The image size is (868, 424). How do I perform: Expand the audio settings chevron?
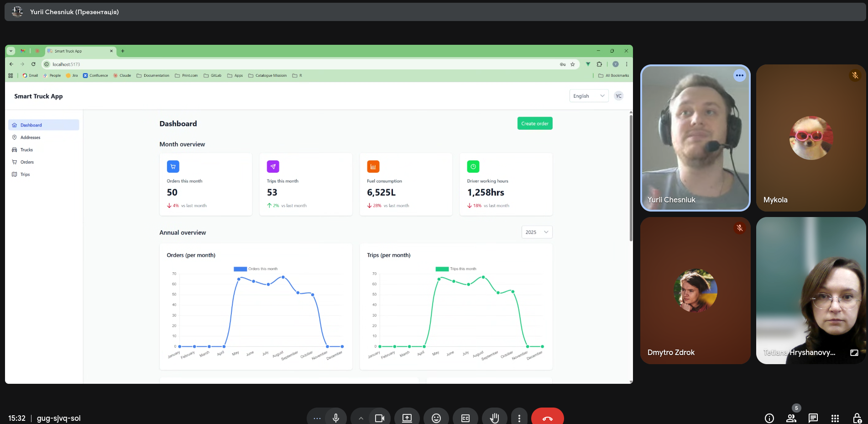point(361,418)
